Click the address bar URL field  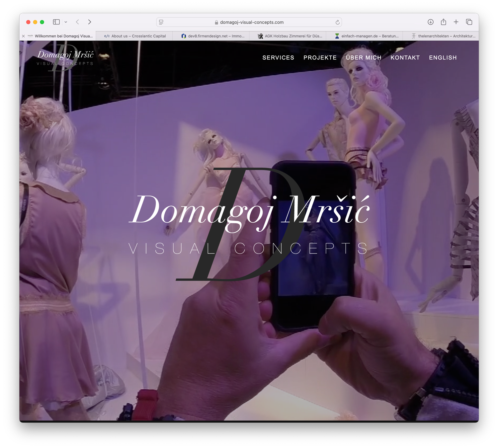(x=251, y=22)
